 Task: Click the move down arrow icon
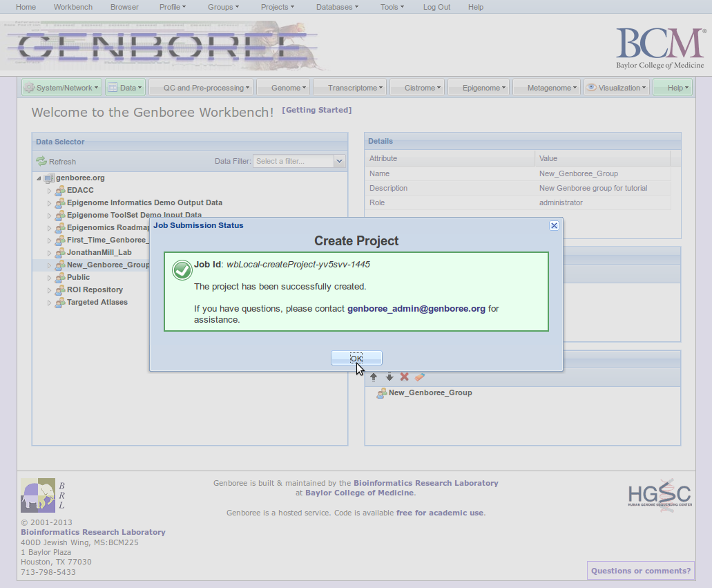tap(389, 377)
